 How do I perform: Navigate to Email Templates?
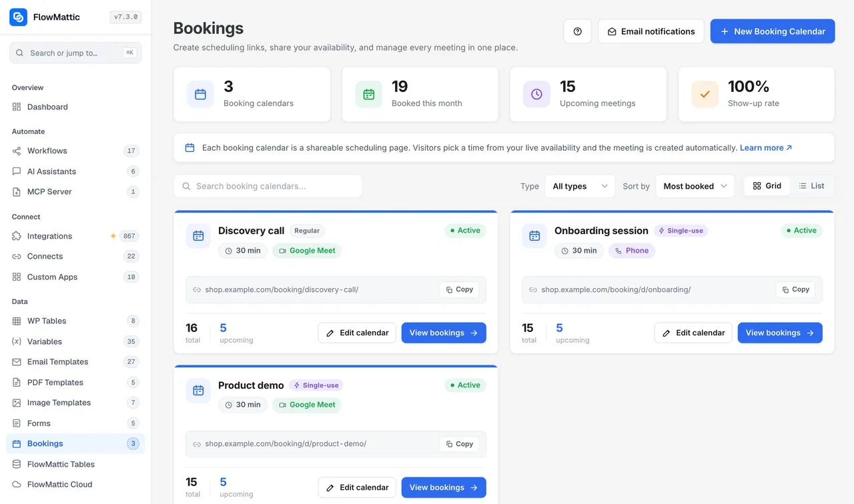point(75,362)
